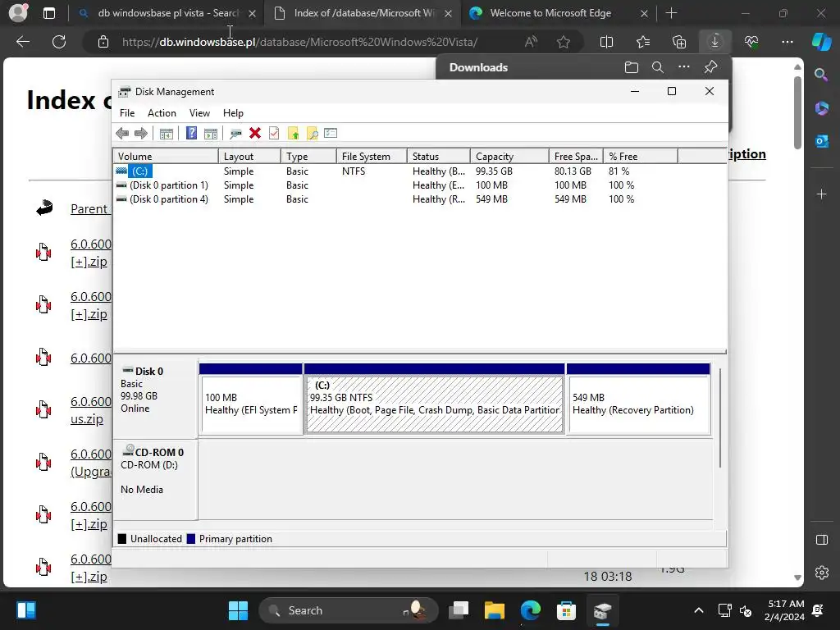Screen dimensions: 840x630
Task: Open a new browser tab with plus button
Action: coord(671,13)
